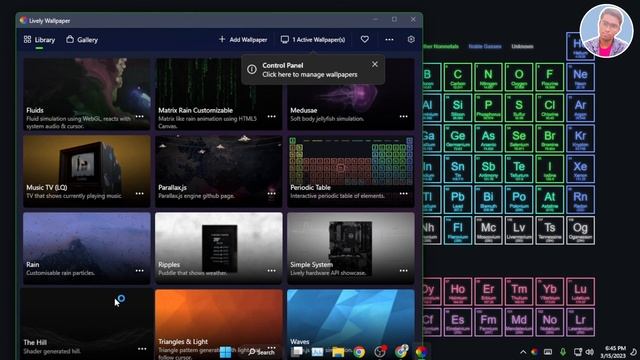This screenshot has width=640, height=360.
Task: Select Matrix Rain Customizable wallpaper
Action: click(x=218, y=94)
